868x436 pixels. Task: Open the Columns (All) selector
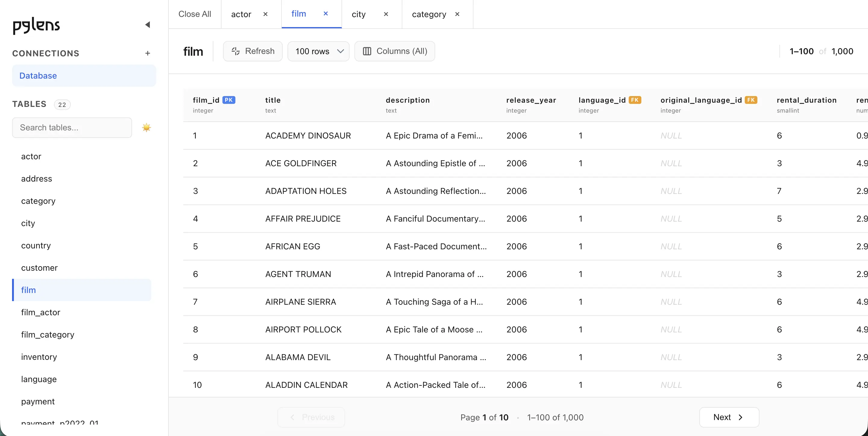pyautogui.click(x=395, y=51)
